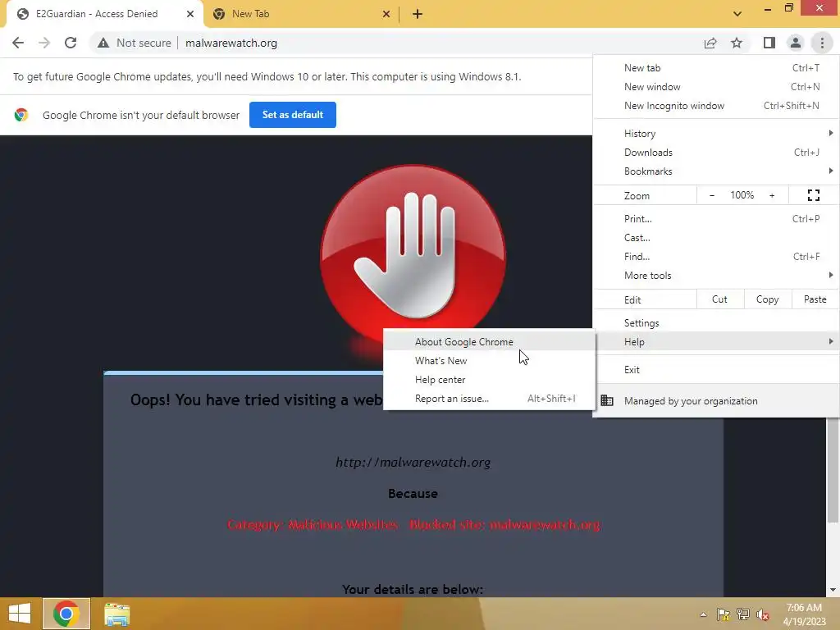Click the blocked URL http://malwarewatch.org text
Image resolution: width=840 pixels, height=630 pixels.
pyautogui.click(x=413, y=462)
